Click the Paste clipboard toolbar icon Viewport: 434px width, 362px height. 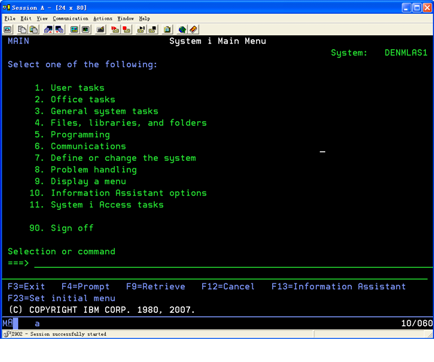coord(34,30)
